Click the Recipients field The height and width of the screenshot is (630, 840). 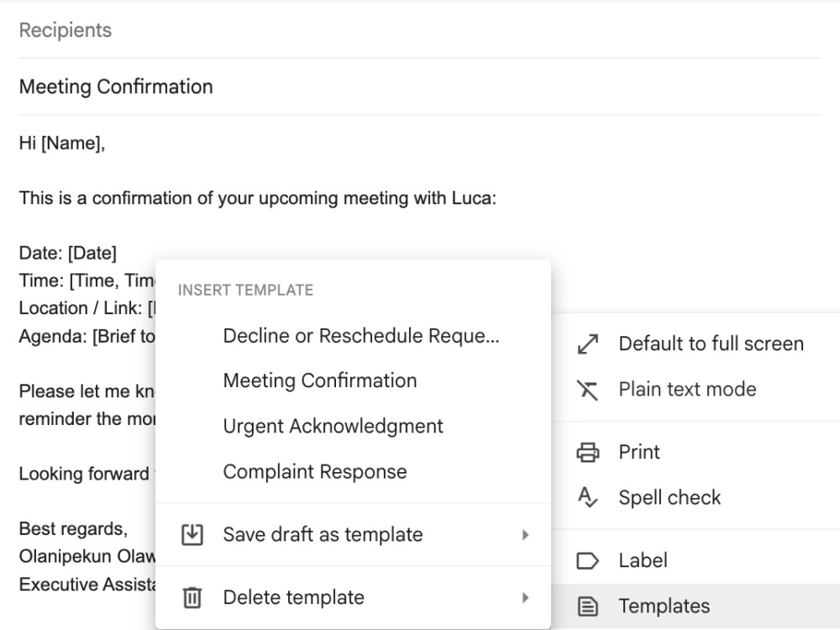pyautogui.click(x=420, y=30)
